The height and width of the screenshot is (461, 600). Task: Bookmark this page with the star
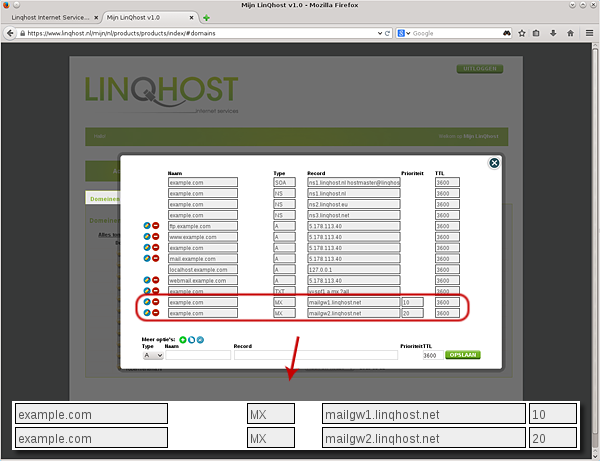(522, 33)
